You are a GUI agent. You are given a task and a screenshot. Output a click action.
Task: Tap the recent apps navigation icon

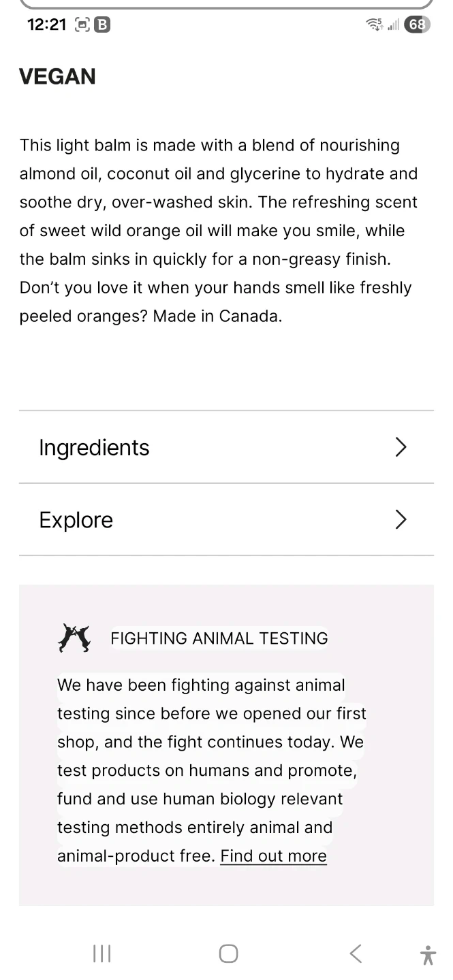tap(101, 953)
